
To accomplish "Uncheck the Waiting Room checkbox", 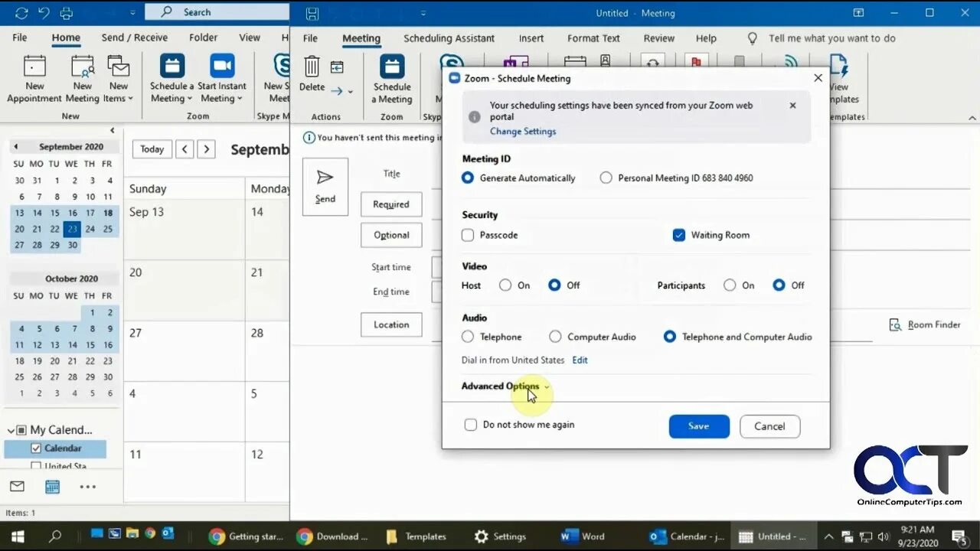I will click(678, 235).
